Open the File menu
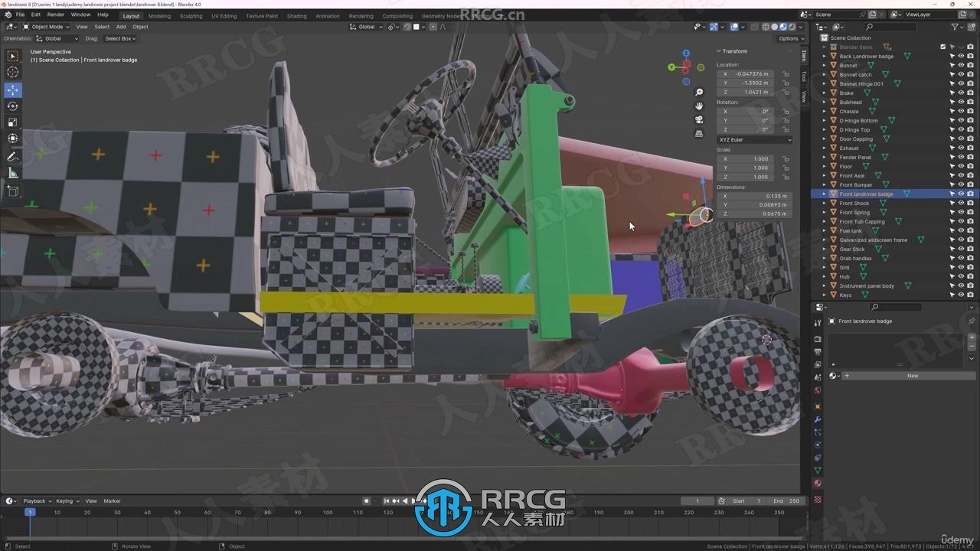This screenshot has height=551, width=980. point(20,15)
